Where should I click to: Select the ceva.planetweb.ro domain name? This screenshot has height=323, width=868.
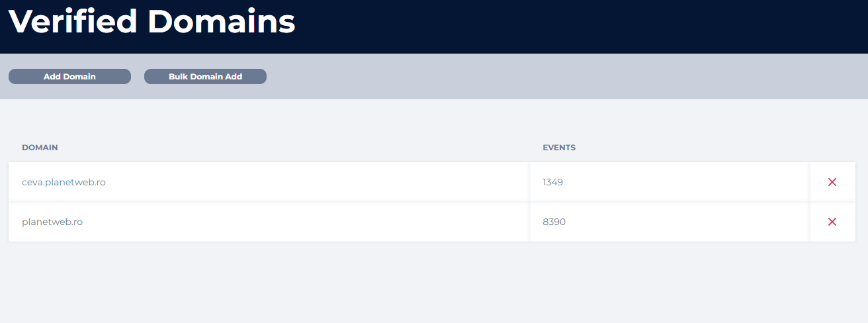(64, 182)
